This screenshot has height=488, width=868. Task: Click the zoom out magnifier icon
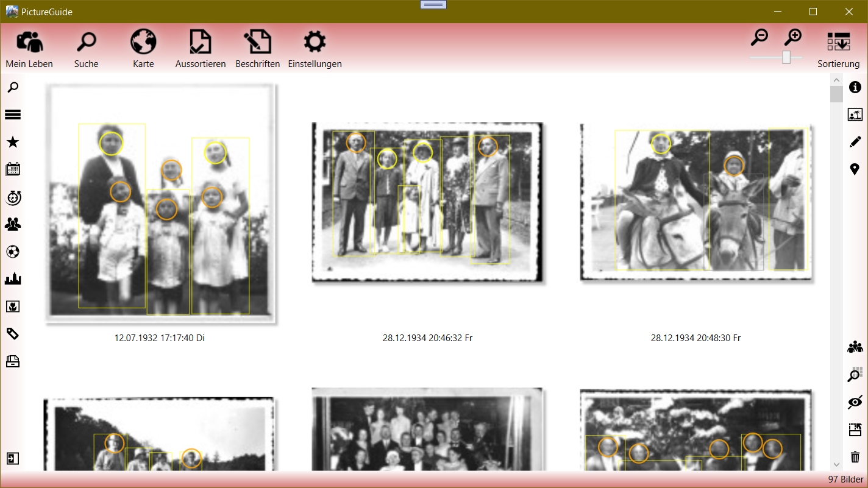(759, 38)
